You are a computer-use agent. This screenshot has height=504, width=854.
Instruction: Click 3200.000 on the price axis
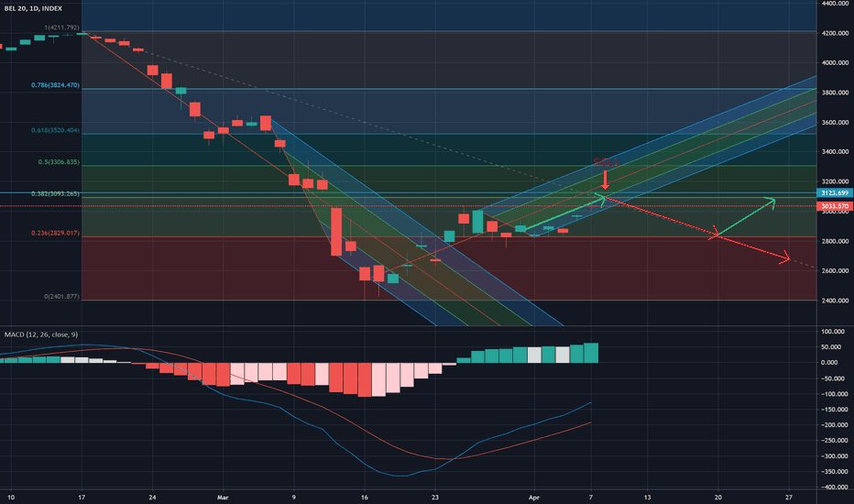point(836,181)
